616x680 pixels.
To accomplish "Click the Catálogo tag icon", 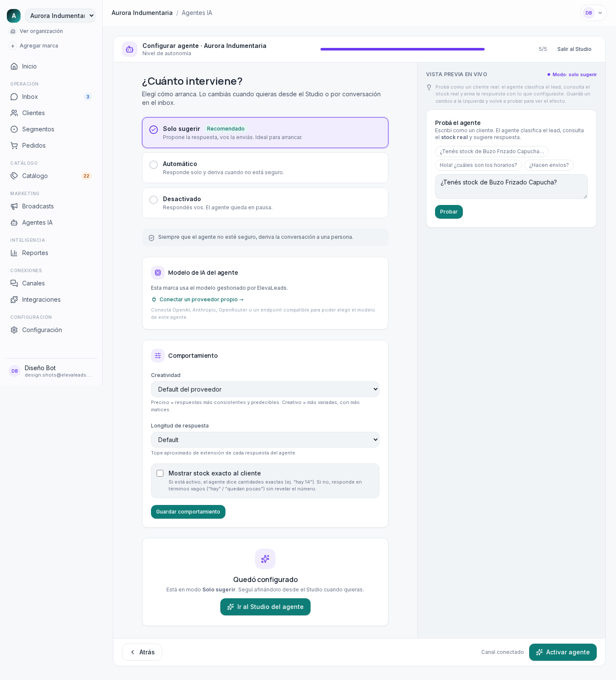I will [14, 176].
